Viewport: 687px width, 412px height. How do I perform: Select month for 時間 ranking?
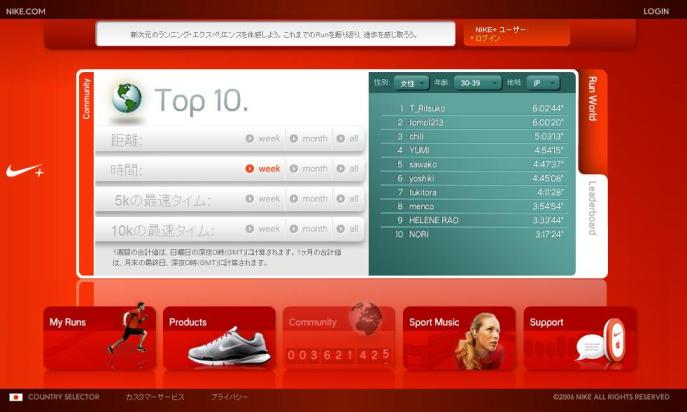309,169
